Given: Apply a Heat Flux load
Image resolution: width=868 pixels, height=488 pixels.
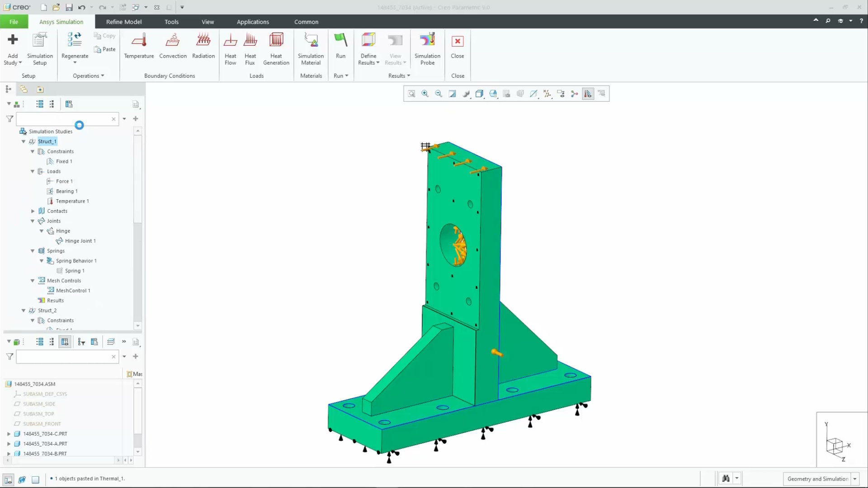Looking at the screenshot, I should tap(250, 49).
